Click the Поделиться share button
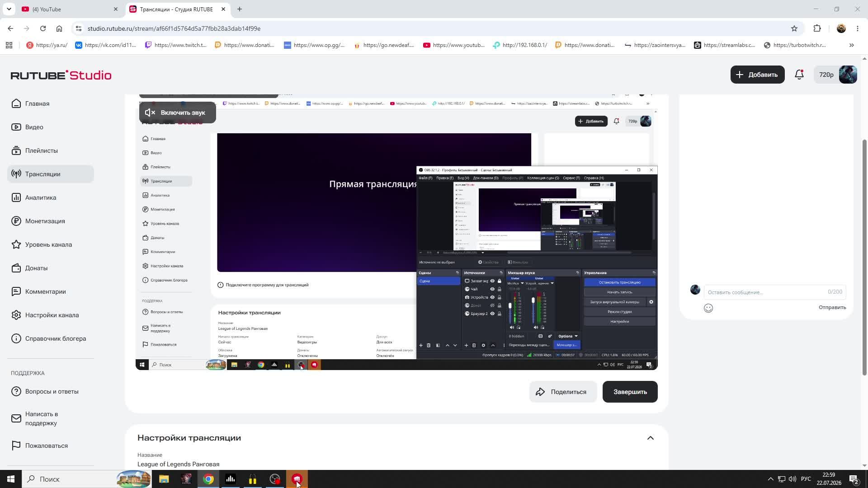This screenshot has height=488, width=868. pos(563,392)
